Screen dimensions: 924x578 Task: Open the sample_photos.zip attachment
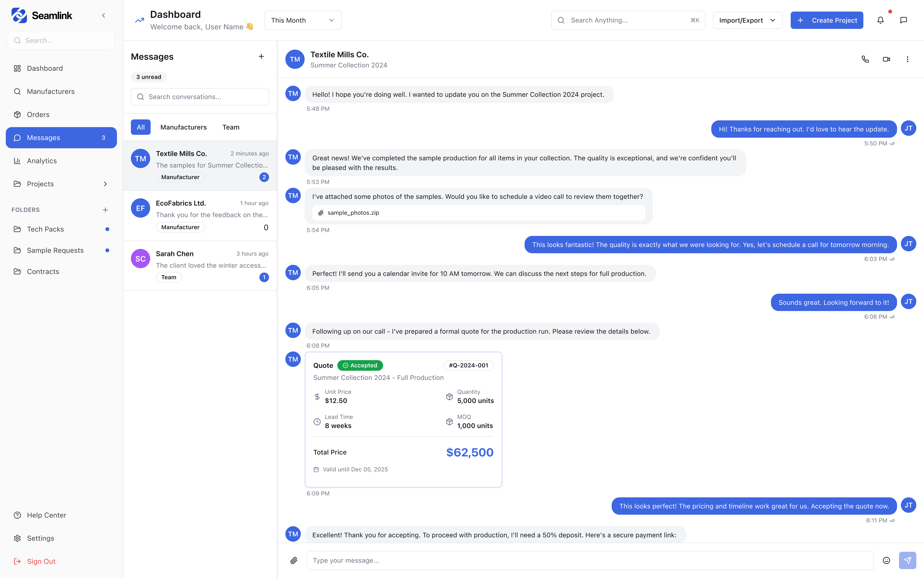(x=353, y=213)
